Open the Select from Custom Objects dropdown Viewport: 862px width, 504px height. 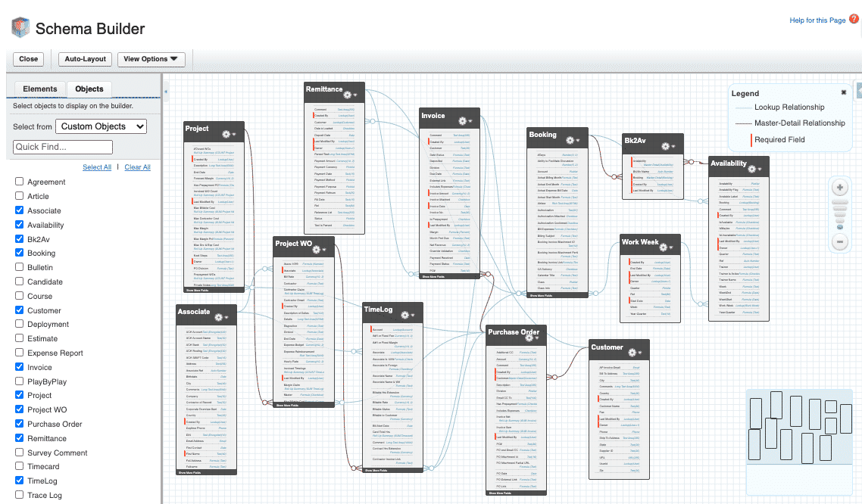[102, 126]
